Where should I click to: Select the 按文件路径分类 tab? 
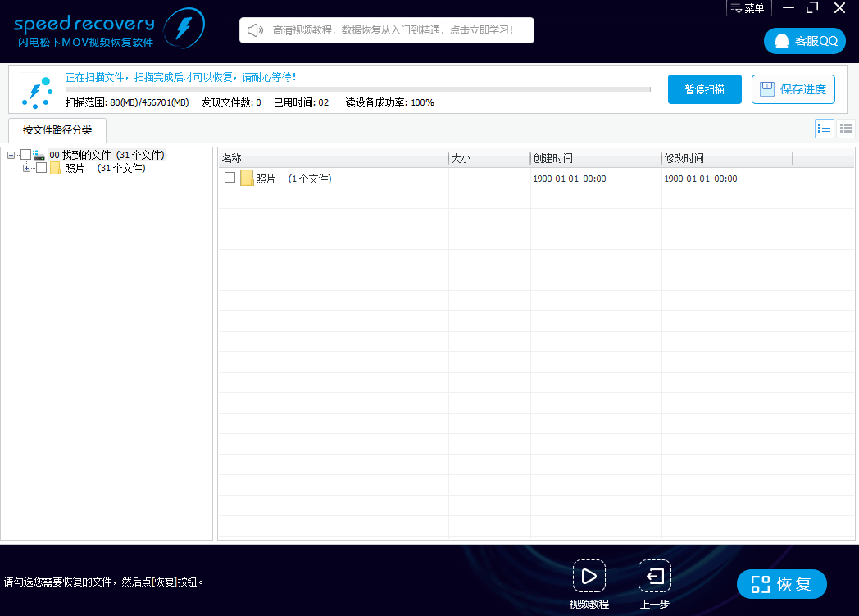[x=57, y=130]
